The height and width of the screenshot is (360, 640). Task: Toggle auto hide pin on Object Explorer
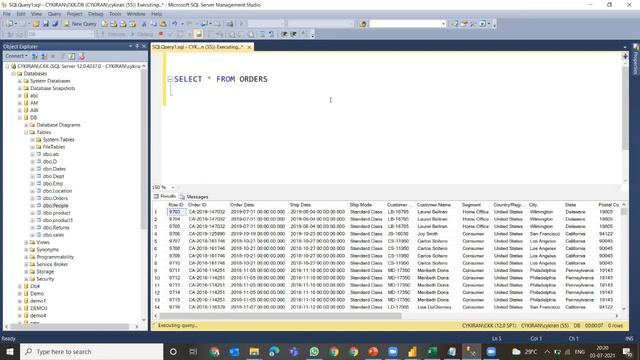pos(137,47)
